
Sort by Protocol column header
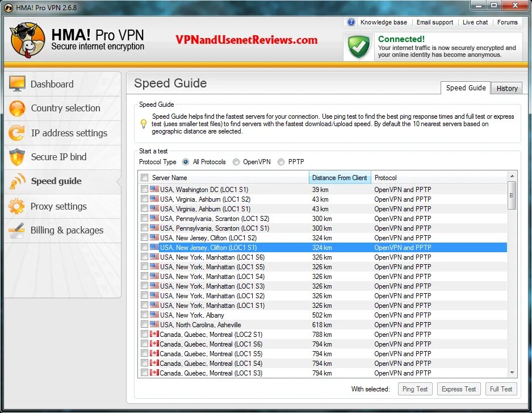[x=439, y=177]
